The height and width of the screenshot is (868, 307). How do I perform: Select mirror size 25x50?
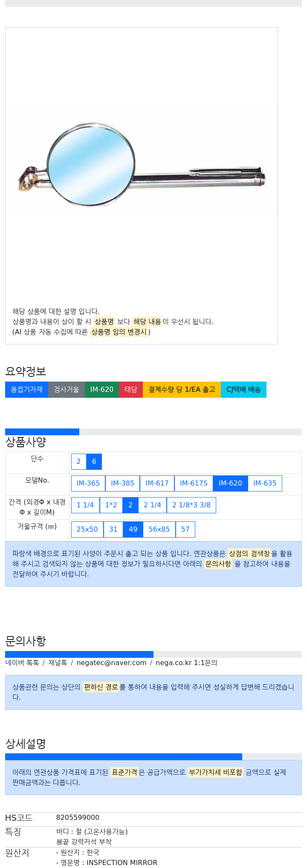click(x=87, y=529)
